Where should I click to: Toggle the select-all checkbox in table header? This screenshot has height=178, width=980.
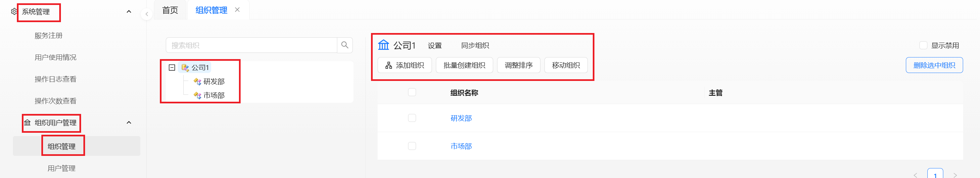[x=412, y=92]
